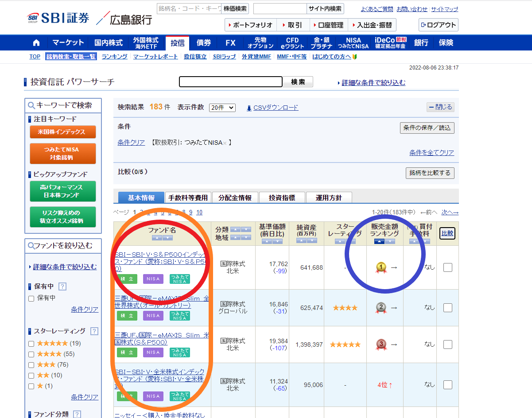Tick compare checkbox for eMAXIS Slim 米国株式(S&P500)
532x418 pixels.
pyautogui.click(x=448, y=344)
